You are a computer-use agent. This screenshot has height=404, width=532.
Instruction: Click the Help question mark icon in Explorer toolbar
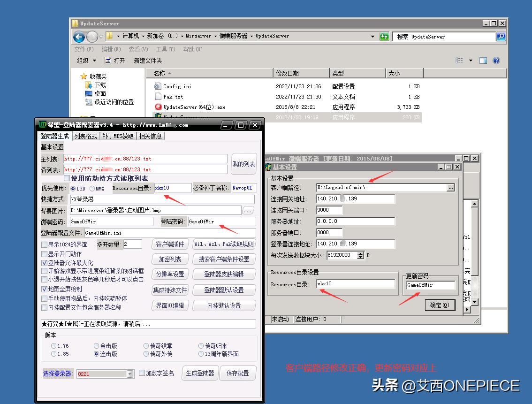point(496,60)
